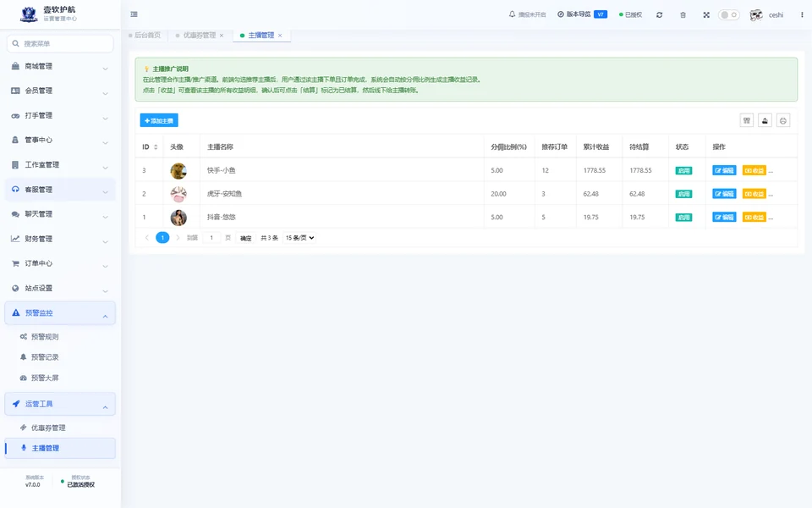
Task: Click the refresh icon in the top bar
Action: coord(659,15)
